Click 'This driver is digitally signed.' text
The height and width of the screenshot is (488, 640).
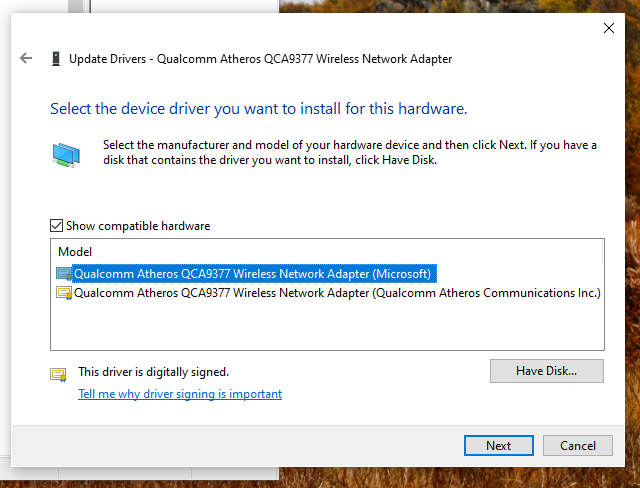(153, 372)
